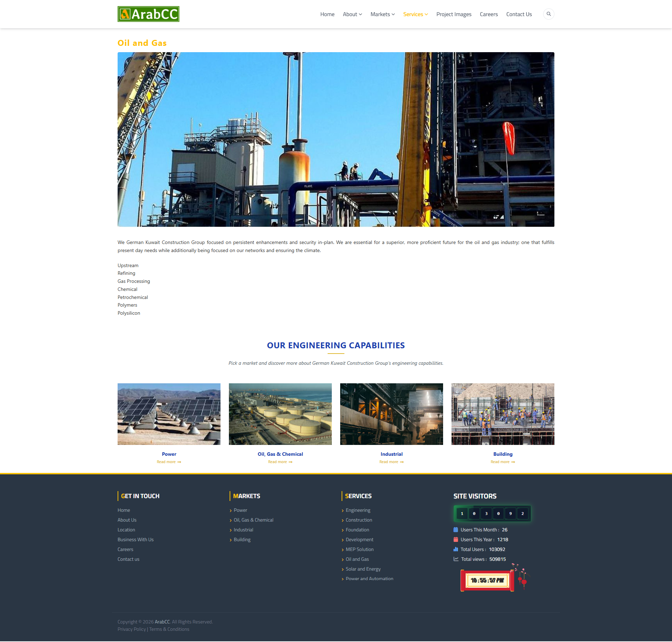Open the footer Contact us link
The width and height of the screenshot is (672, 642).
click(x=128, y=559)
